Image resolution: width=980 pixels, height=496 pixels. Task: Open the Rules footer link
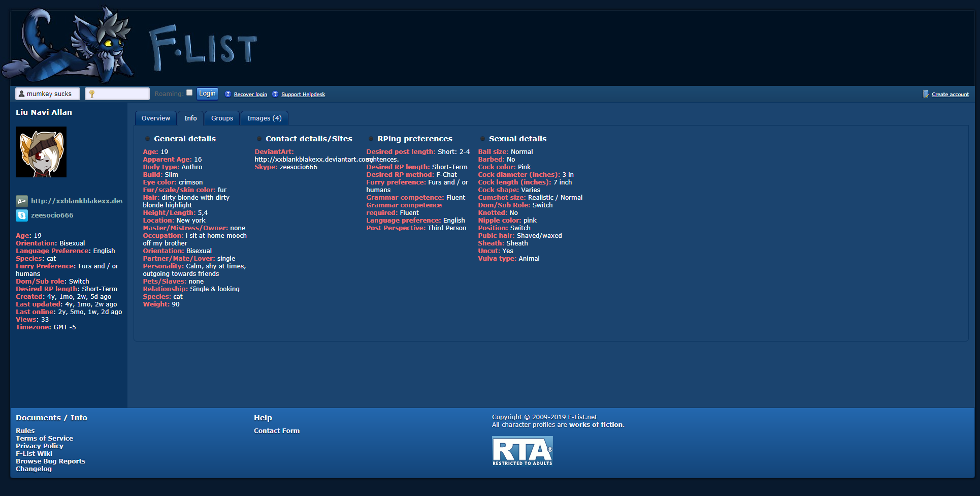tap(25, 431)
